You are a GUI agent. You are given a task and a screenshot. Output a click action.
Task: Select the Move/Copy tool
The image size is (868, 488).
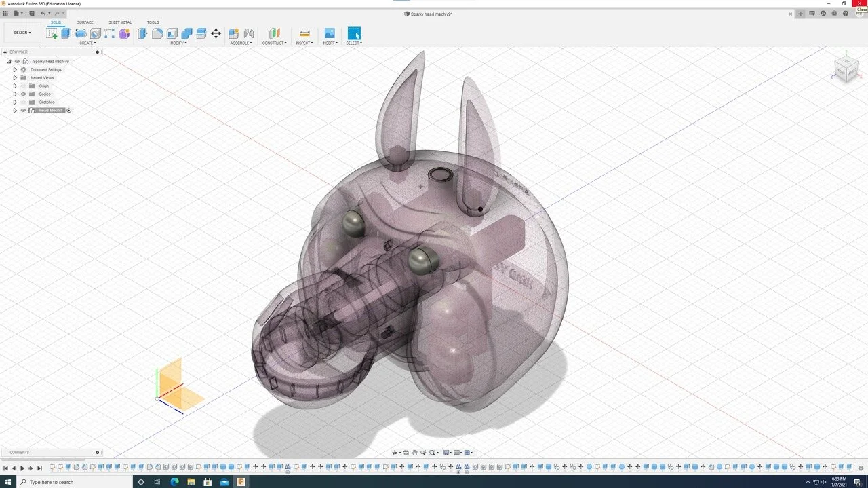[x=216, y=33]
